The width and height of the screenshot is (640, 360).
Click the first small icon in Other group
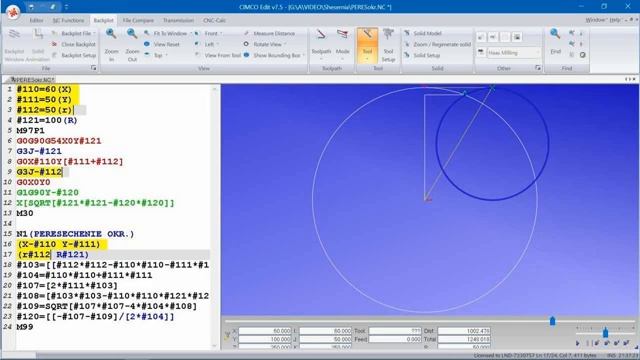coord(481,37)
